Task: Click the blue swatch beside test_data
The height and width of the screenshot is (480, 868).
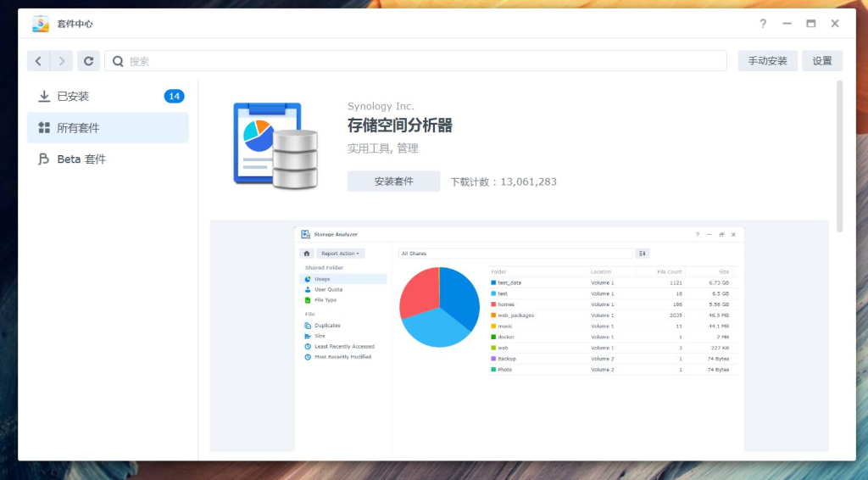Action: [x=493, y=283]
